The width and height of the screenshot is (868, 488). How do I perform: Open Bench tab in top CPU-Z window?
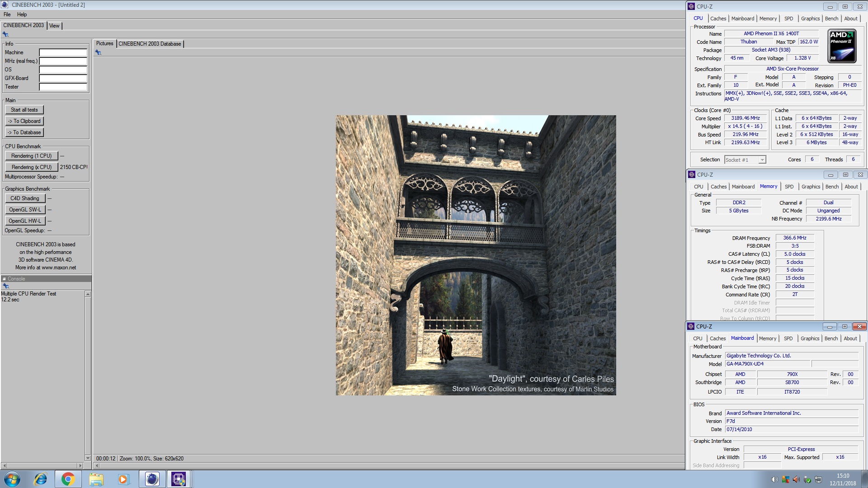pos(831,19)
